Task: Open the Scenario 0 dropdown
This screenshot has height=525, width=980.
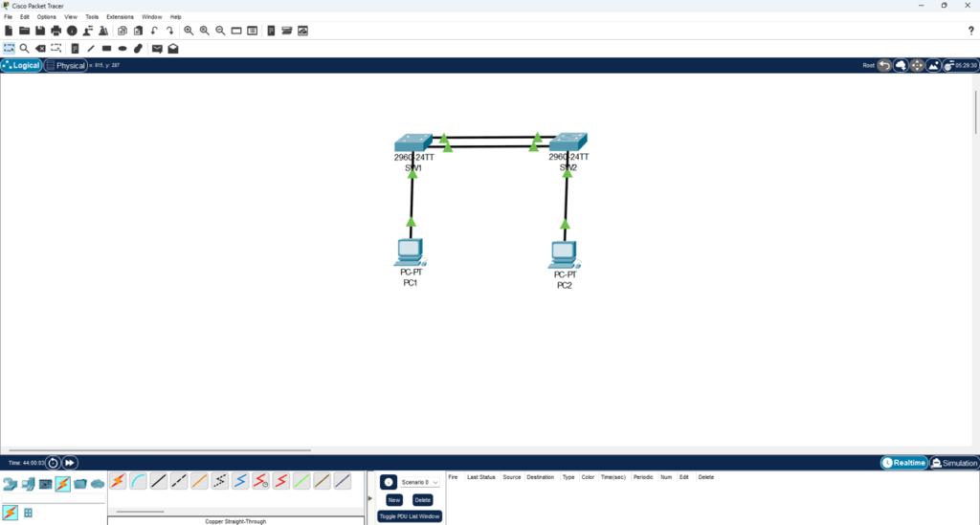Action: pos(420,482)
